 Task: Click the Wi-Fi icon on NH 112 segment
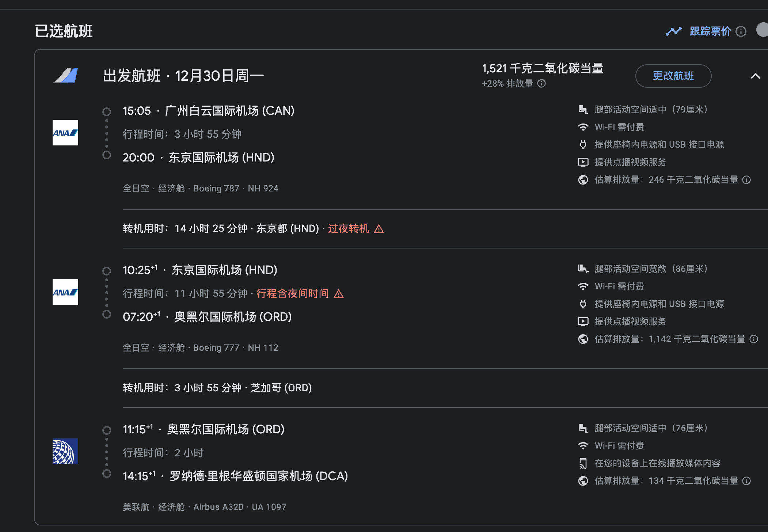pos(583,286)
